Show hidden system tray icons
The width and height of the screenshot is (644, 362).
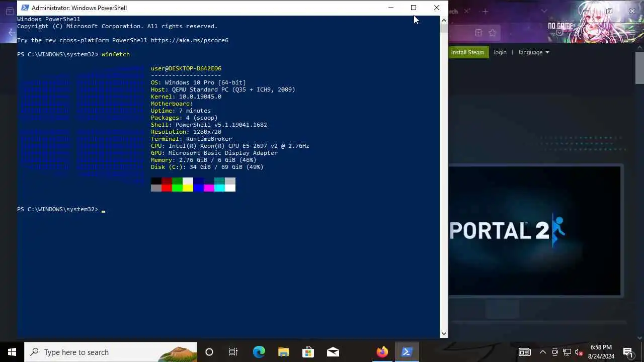click(543, 352)
